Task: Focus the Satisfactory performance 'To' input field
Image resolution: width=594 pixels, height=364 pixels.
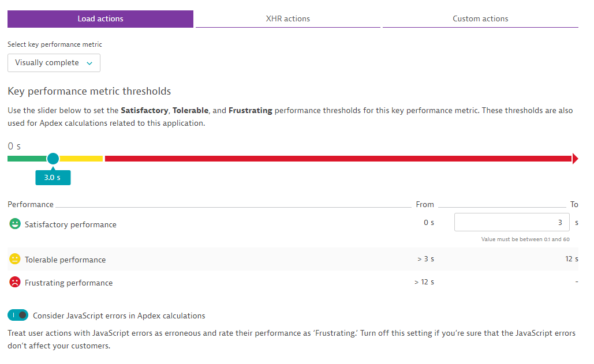Action: (511, 222)
